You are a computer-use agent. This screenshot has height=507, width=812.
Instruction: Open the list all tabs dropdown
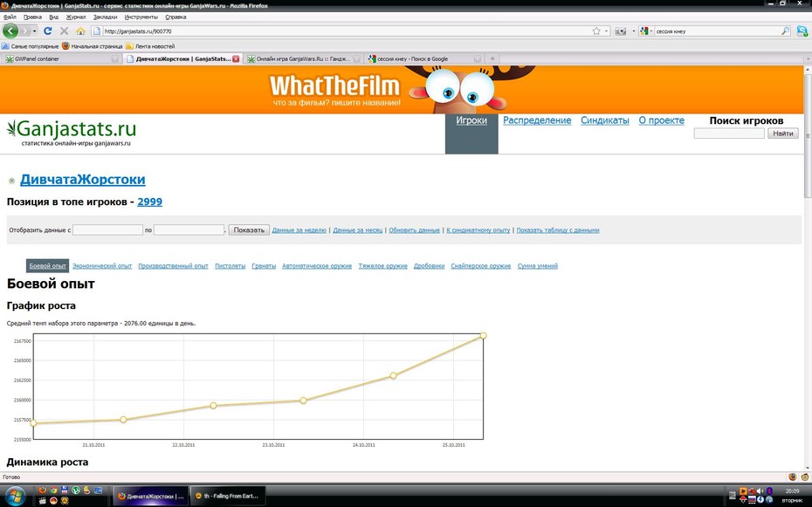[x=808, y=59]
